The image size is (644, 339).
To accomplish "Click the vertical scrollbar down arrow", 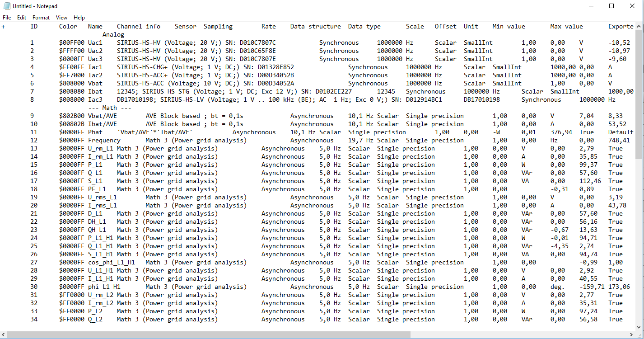I will pyautogui.click(x=639, y=327).
